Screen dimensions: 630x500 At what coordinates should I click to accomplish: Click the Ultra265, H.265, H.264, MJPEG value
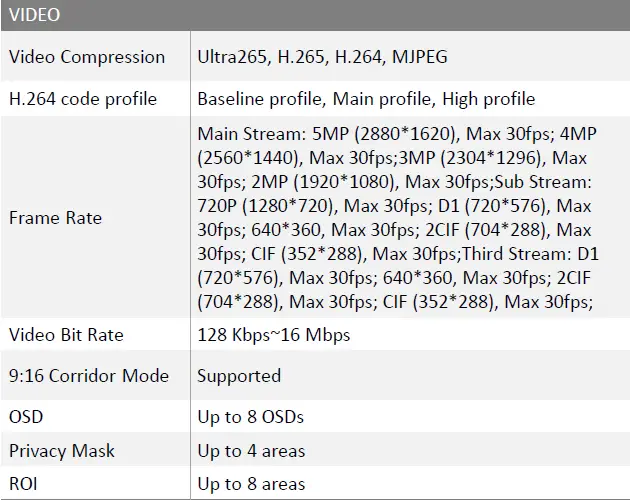(x=322, y=57)
